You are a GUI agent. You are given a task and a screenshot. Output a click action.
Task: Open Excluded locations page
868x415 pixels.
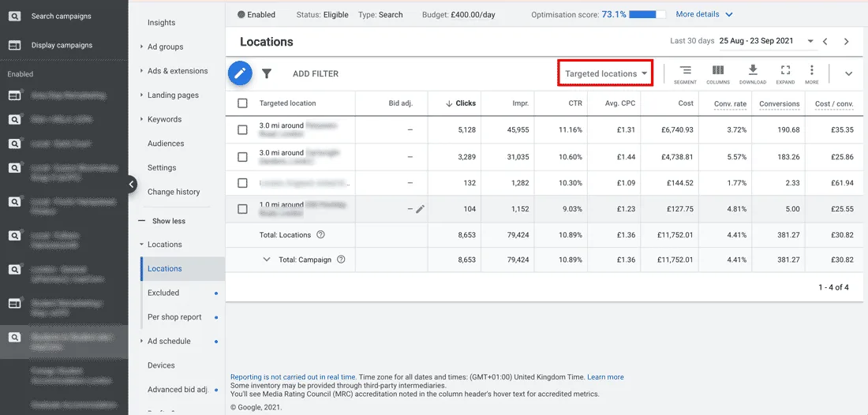pos(163,293)
